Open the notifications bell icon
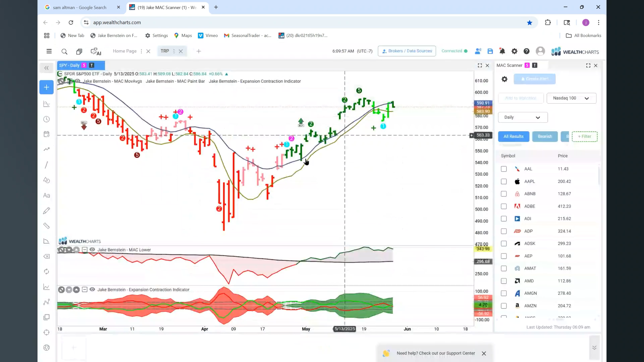The width and height of the screenshot is (644, 362). click(x=502, y=51)
